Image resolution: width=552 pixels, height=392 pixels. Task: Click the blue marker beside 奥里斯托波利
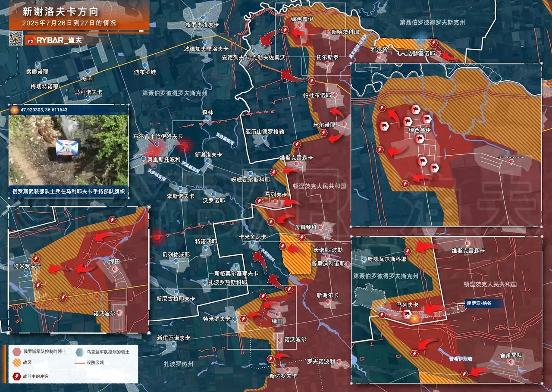click(x=144, y=159)
